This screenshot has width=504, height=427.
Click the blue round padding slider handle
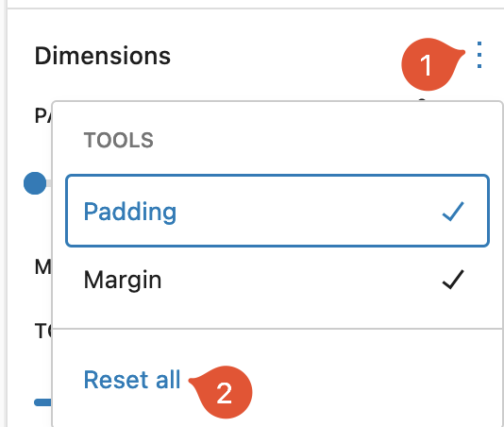(35, 183)
